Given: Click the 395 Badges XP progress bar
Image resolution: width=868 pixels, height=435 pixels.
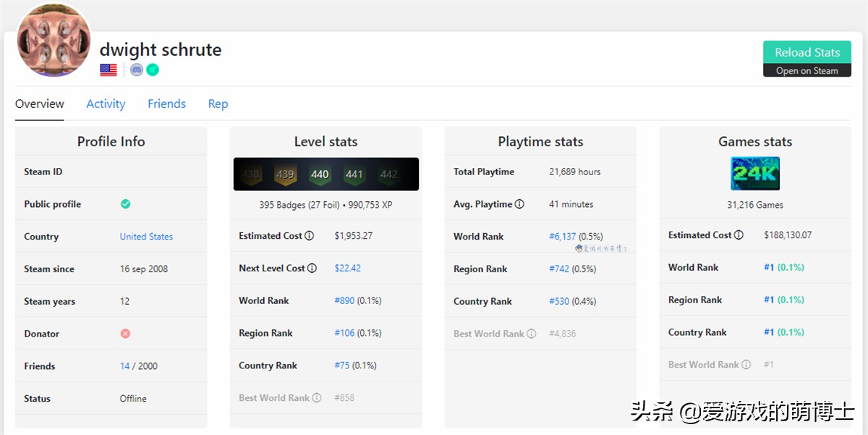Looking at the screenshot, I should [325, 204].
